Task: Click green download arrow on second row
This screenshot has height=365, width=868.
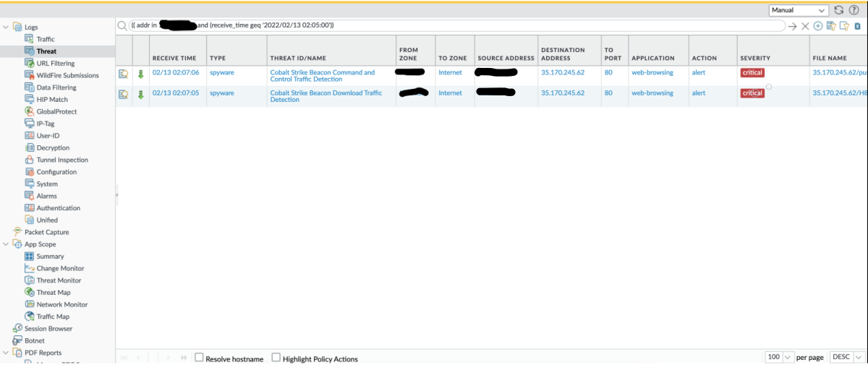Action: coord(141,94)
